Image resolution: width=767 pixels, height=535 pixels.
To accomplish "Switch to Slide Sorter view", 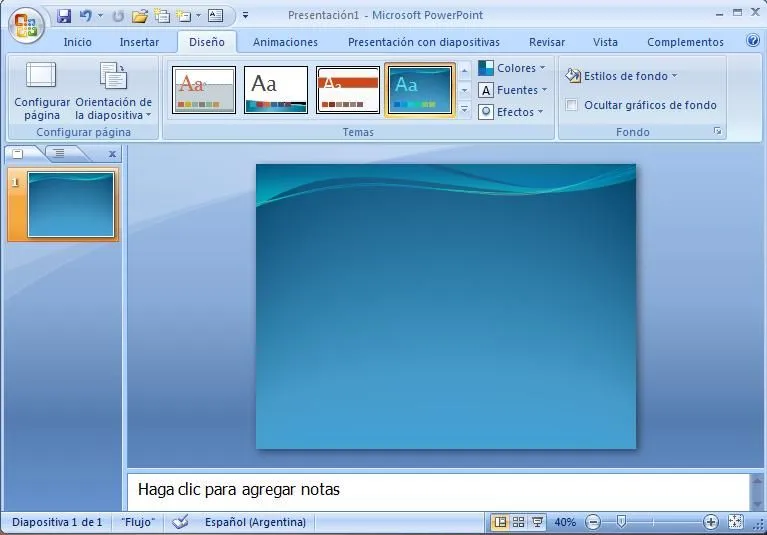I will pos(519,522).
